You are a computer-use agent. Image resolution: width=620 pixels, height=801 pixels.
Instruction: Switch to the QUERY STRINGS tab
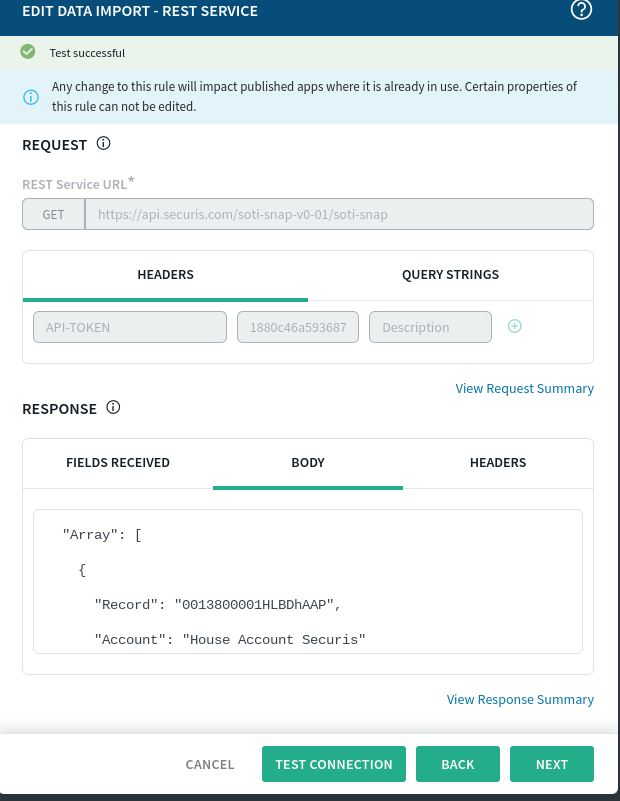click(x=450, y=275)
